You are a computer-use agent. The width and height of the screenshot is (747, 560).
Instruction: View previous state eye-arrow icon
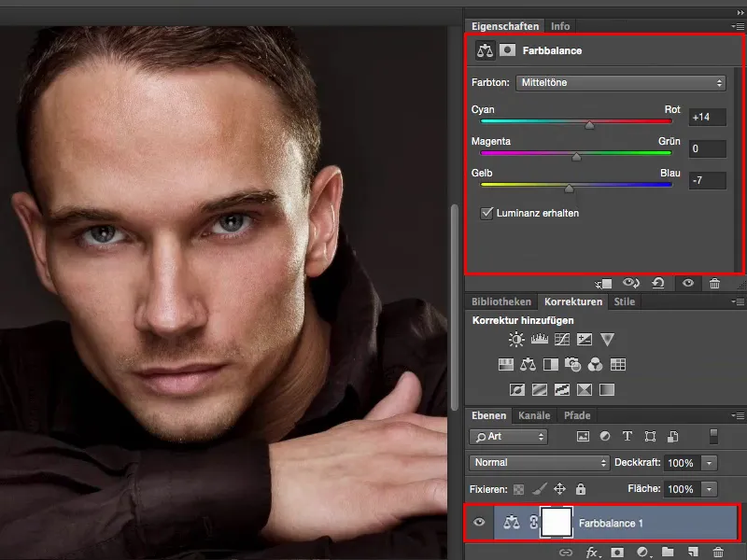click(631, 284)
